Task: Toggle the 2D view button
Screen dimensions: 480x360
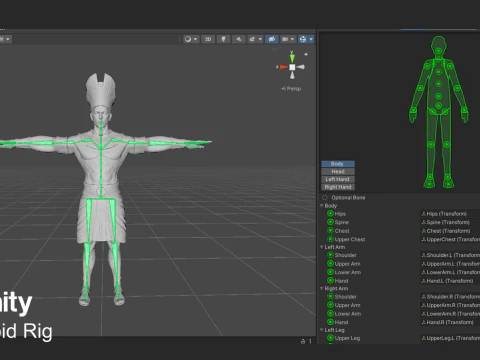Action: [x=208, y=39]
